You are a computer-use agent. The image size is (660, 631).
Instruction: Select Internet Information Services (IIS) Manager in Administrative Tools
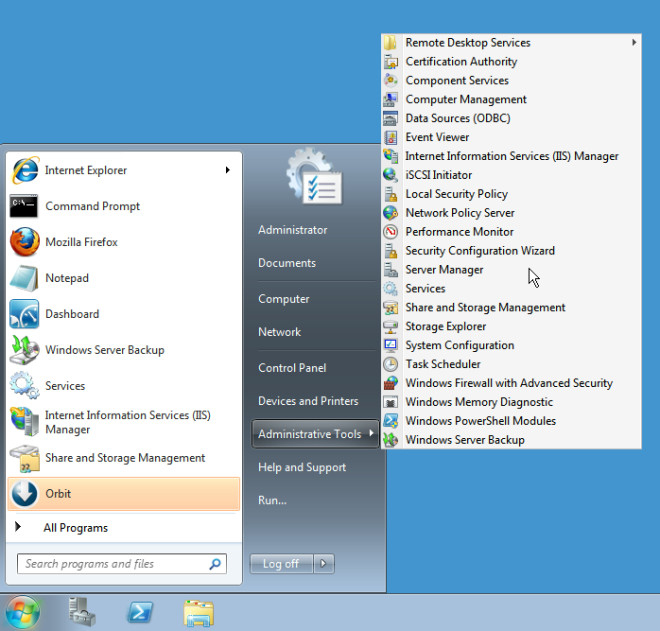(x=512, y=156)
